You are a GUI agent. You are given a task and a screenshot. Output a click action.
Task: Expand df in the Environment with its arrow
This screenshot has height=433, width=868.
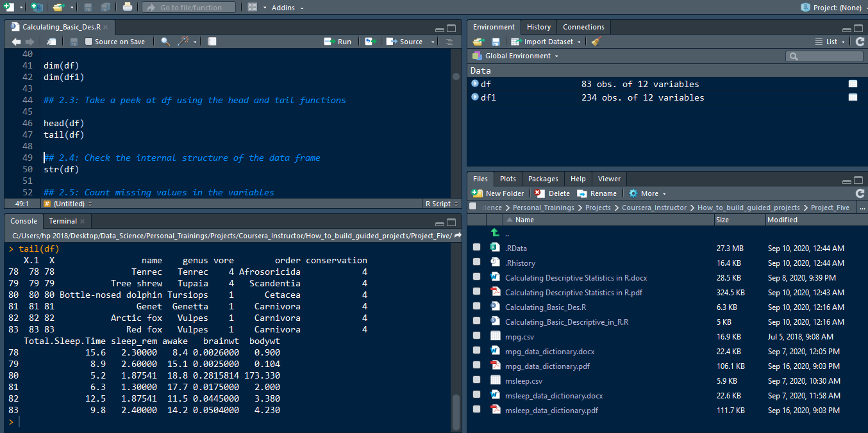point(475,84)
